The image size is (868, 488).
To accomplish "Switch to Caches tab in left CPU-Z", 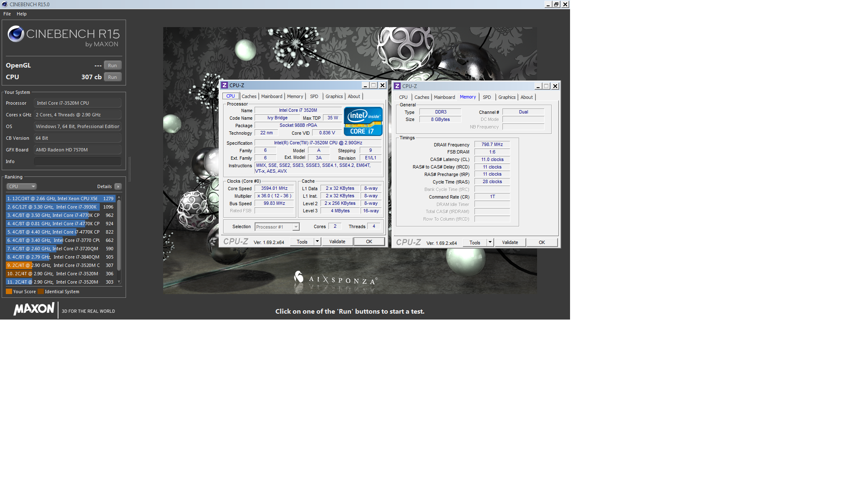I will 249,96.
